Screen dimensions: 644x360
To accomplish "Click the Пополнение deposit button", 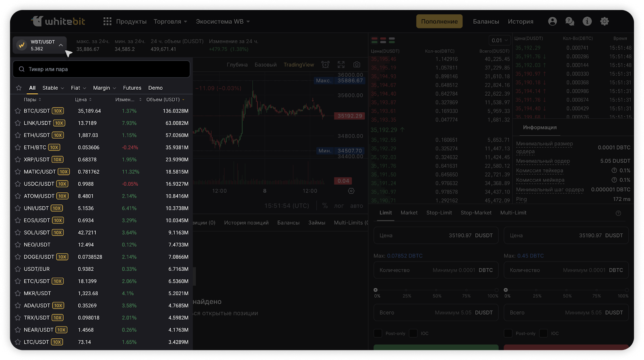I will 439,22.
